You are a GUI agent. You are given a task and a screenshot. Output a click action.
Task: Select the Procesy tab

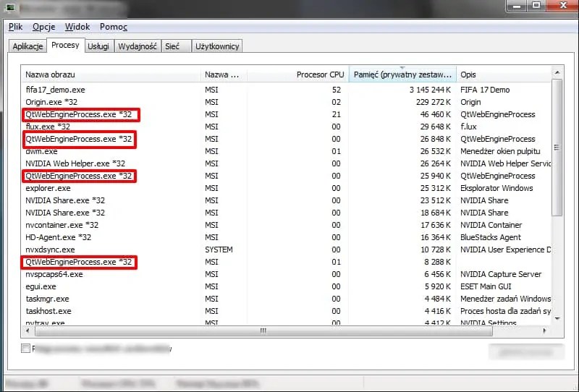[x=65, y=45]
